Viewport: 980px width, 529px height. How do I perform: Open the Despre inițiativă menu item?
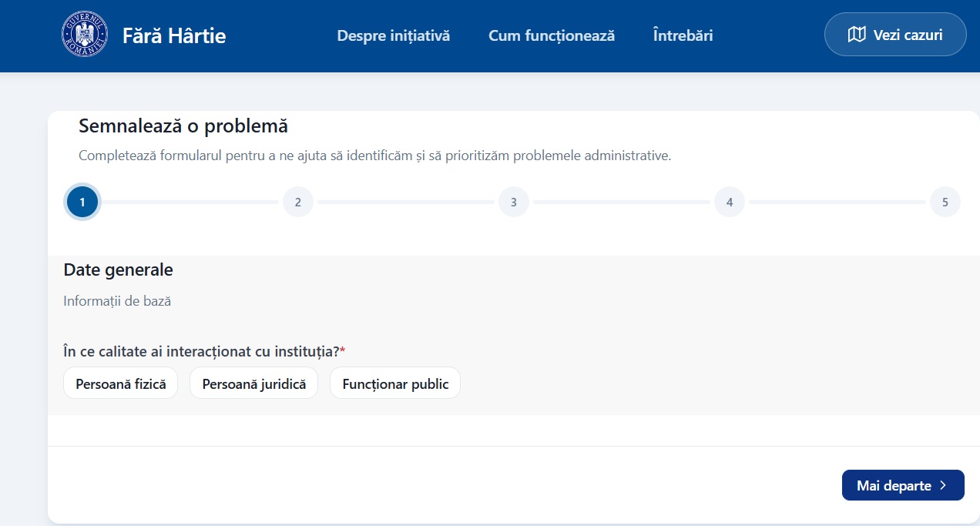394,35
